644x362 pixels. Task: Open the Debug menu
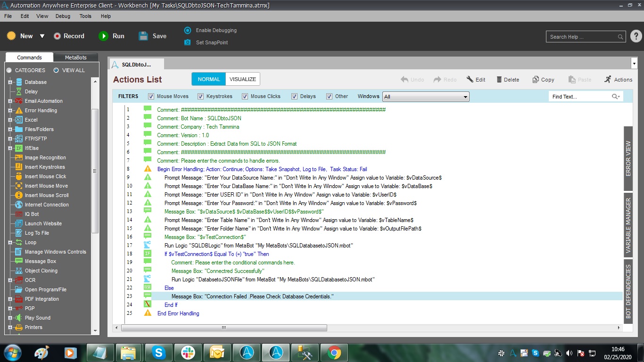(63, 16)
